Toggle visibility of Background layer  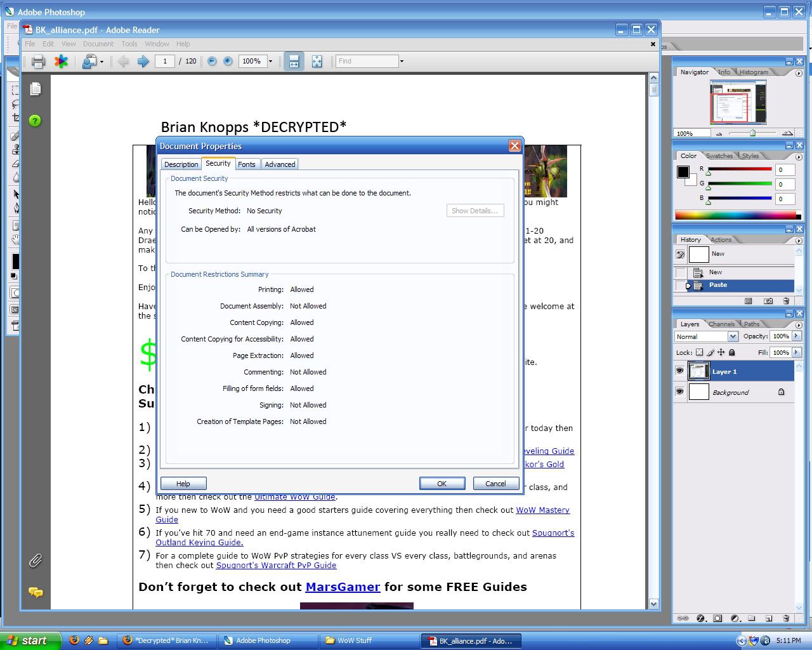[x=680, y=392]
